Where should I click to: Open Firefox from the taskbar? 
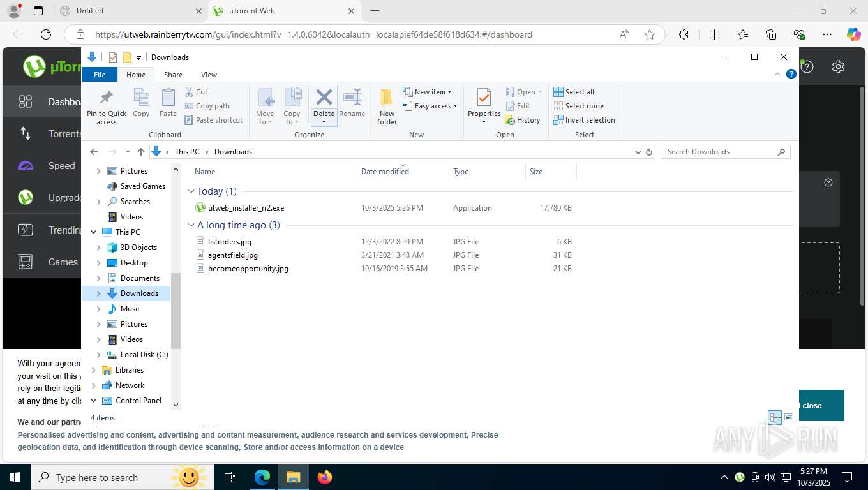click(x=325, y=477)
